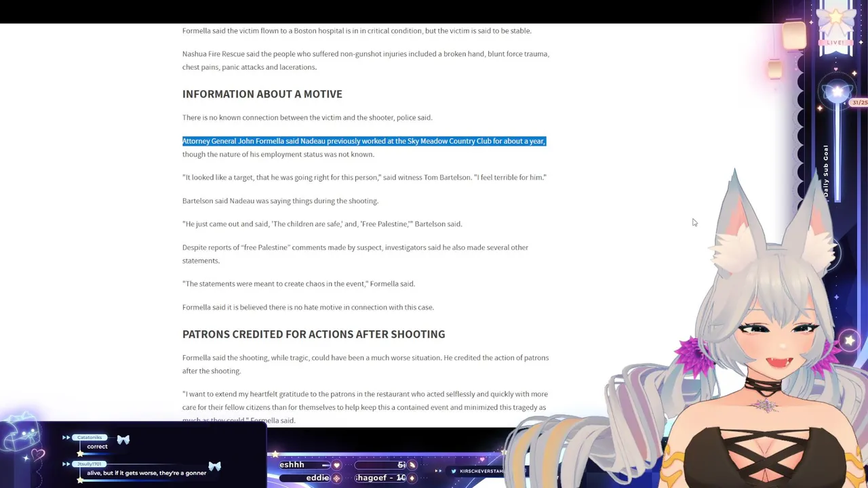Click the 'flown to a Boston hospital' sentence

pos(357,31)
